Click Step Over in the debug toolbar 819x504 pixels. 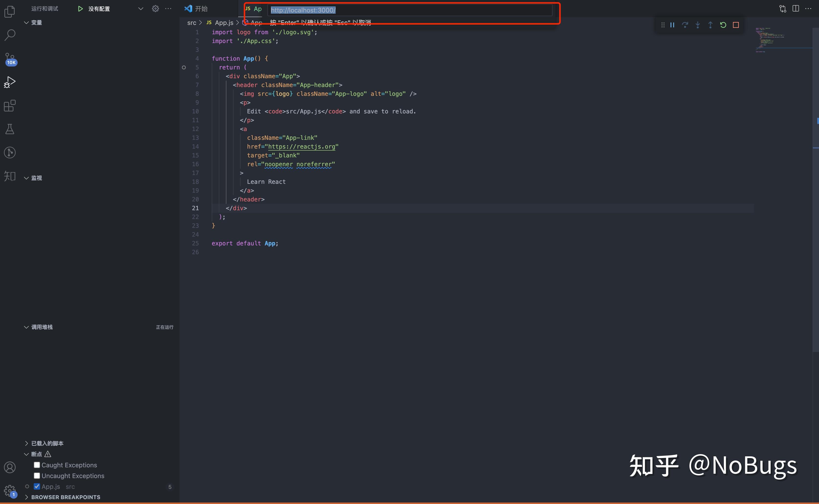685,24
